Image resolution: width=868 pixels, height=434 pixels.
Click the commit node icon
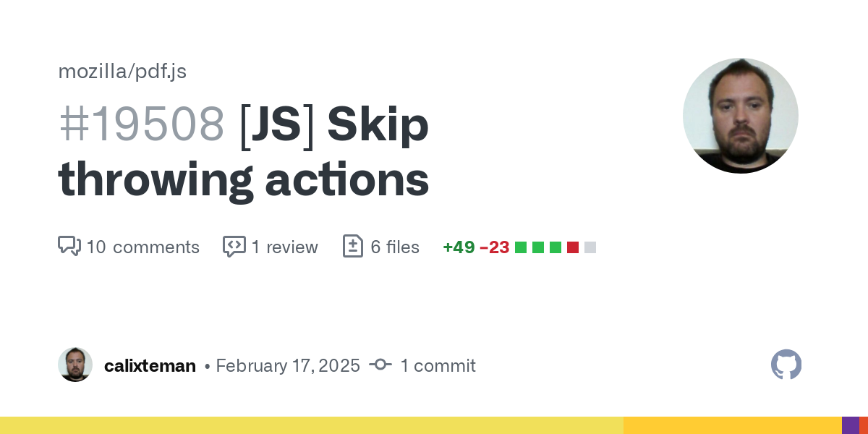tap(380, 365)
